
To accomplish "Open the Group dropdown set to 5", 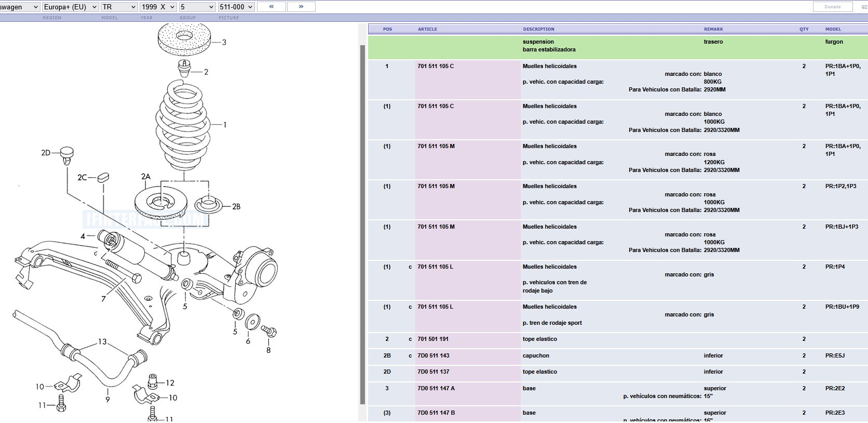I will 197,7.
